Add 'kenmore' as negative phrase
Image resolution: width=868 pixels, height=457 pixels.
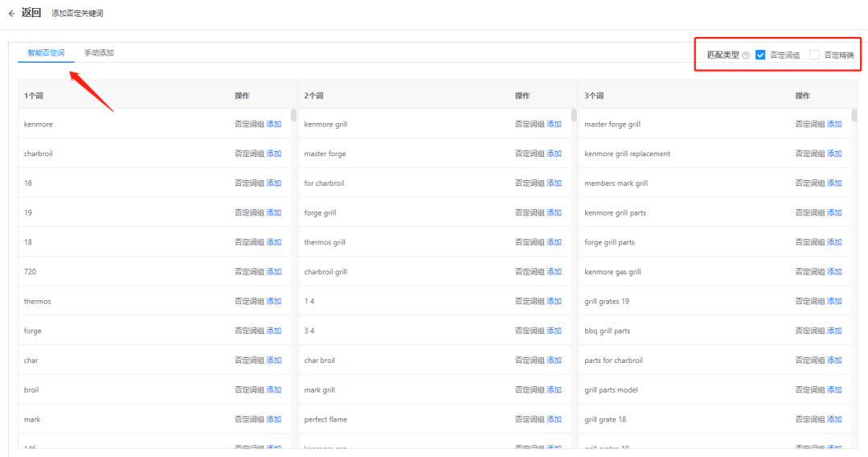[x=273, y=124]
